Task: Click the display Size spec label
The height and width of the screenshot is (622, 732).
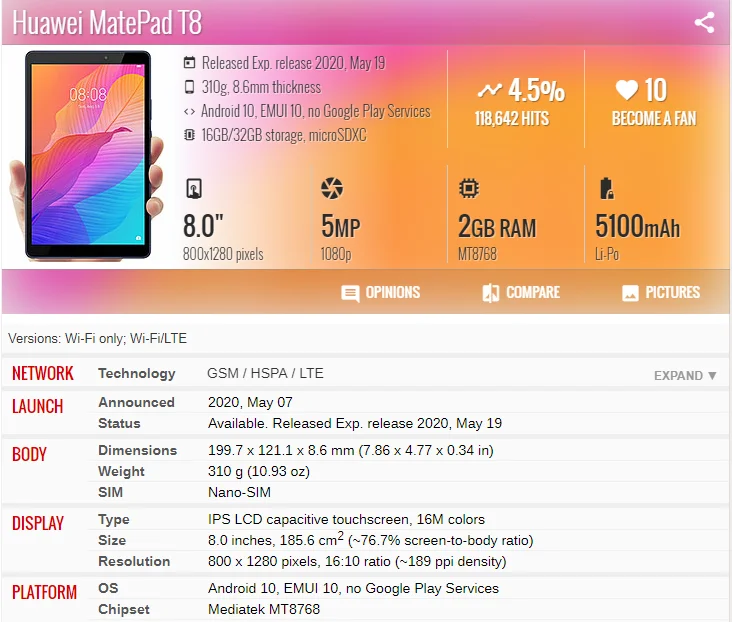Action: tap(112, 540)
